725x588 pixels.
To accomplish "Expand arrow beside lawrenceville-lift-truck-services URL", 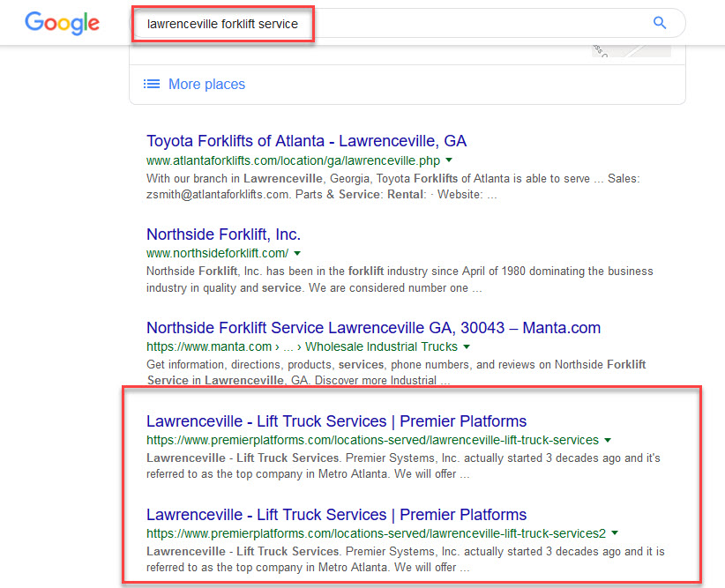I will [x=608, y=440].
